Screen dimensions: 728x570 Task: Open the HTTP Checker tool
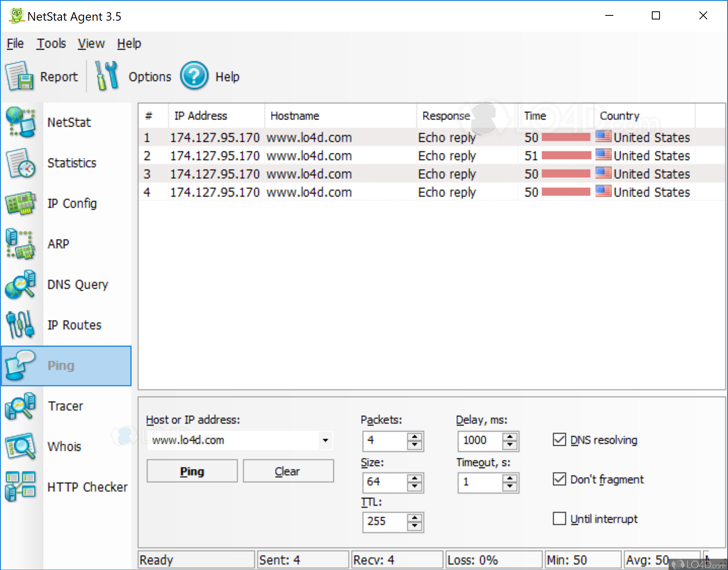point(88,487)
